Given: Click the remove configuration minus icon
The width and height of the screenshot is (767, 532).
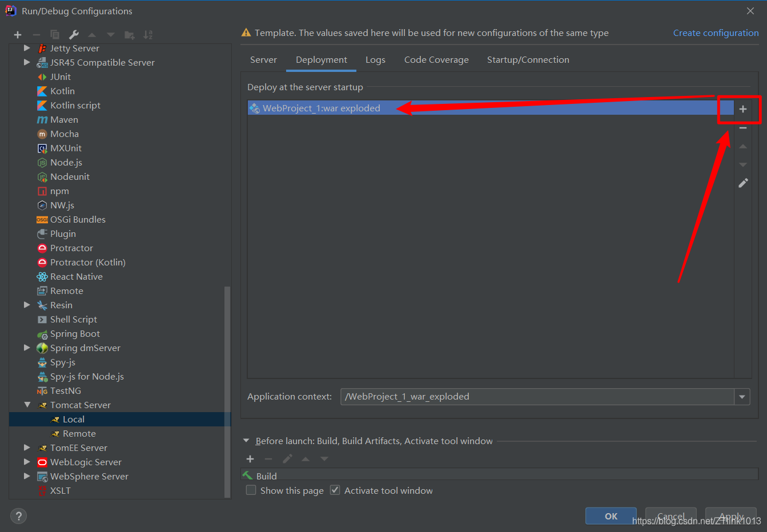Looking at the screenshot, I should (x=37, y=35).
